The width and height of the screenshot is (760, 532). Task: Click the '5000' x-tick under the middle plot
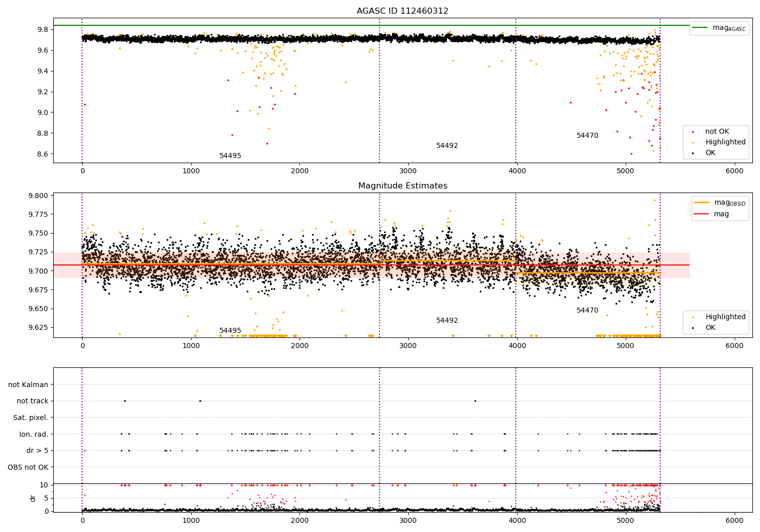point(626,346)
